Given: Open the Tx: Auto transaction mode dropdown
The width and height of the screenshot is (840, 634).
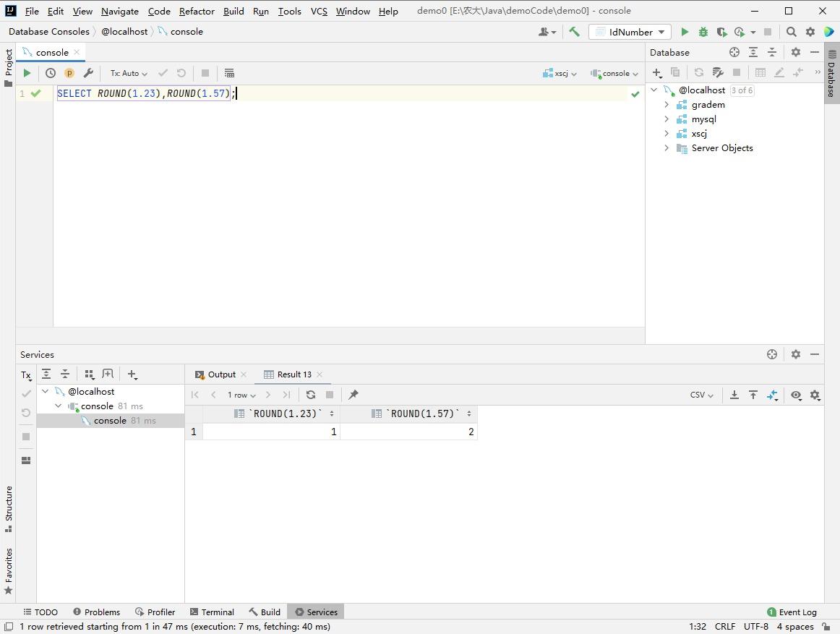Looking at the screenshot, I should 129,73.
